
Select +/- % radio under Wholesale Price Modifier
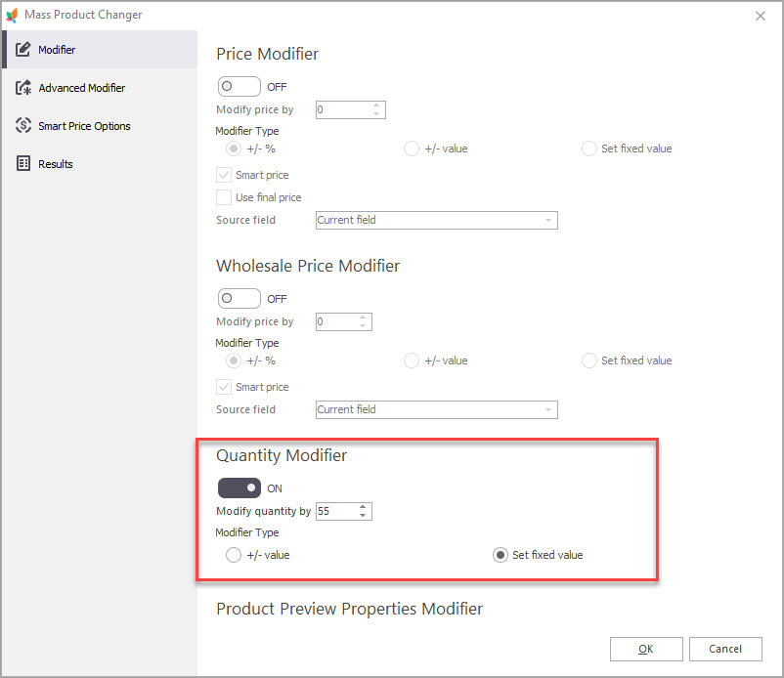234,360
